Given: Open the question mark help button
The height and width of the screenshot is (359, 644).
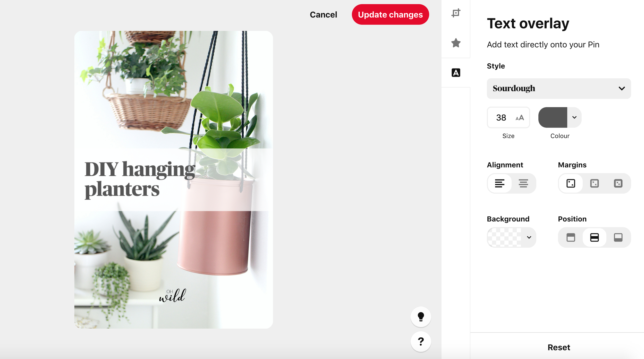Looking at the screenshot, I should click(421, 341).
